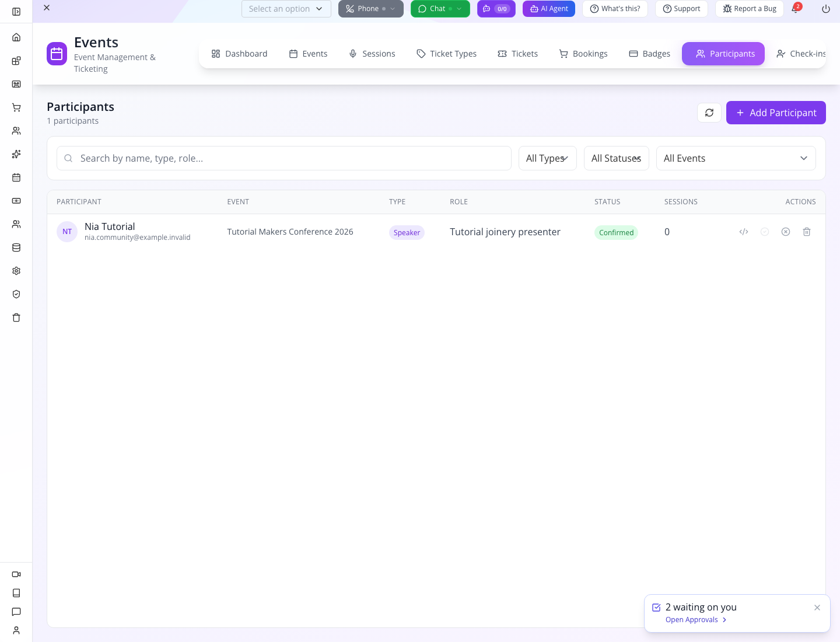Click the Support button

[681, 9]
